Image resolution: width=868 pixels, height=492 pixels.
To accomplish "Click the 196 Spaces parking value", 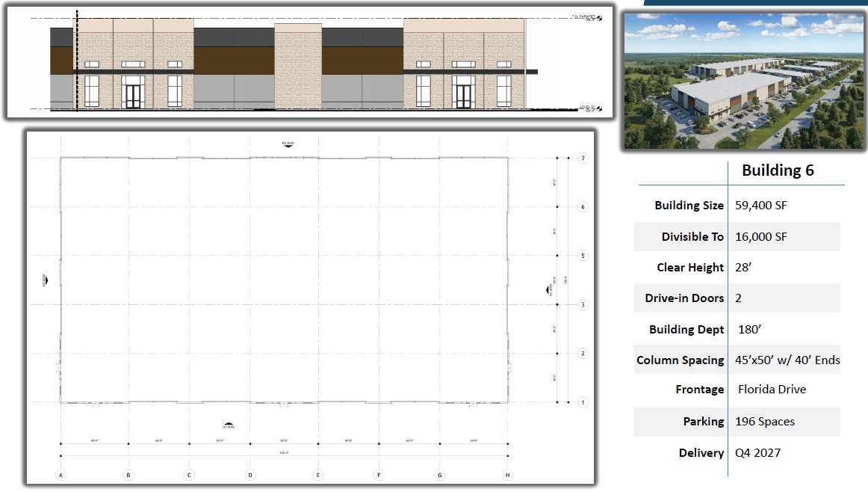I will tap(765, 422).
